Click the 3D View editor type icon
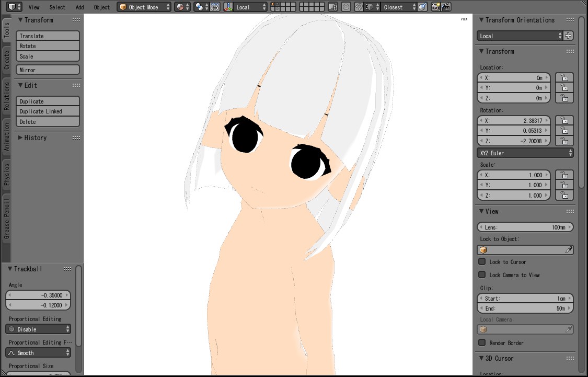 (x=12, y=7)
